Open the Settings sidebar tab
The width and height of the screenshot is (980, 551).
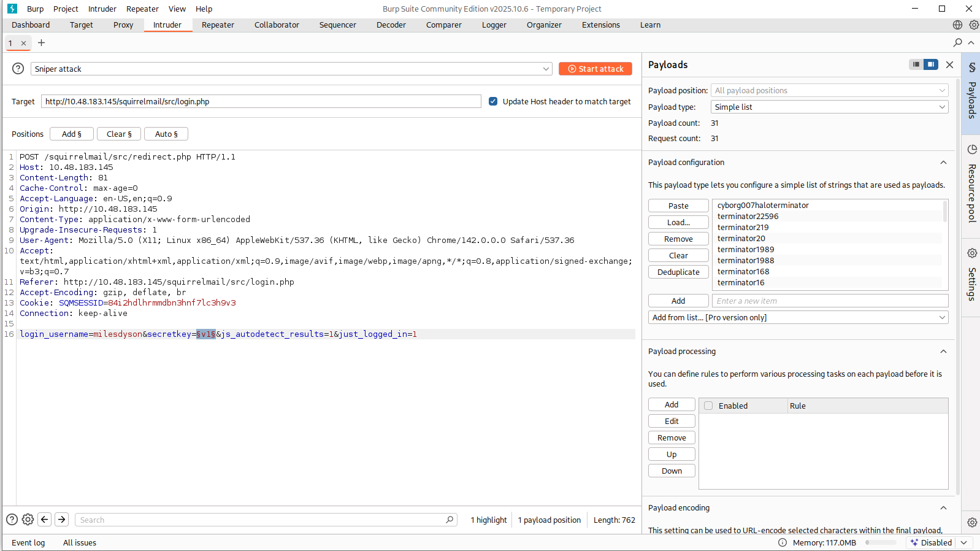click(x=971, y=277)
